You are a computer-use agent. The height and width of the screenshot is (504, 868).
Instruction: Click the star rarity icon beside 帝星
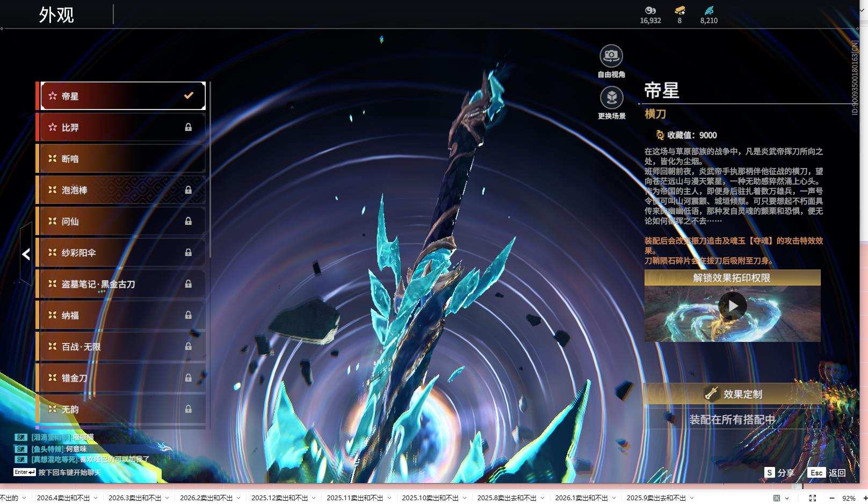pyautogui.click(x=53, y=96)
